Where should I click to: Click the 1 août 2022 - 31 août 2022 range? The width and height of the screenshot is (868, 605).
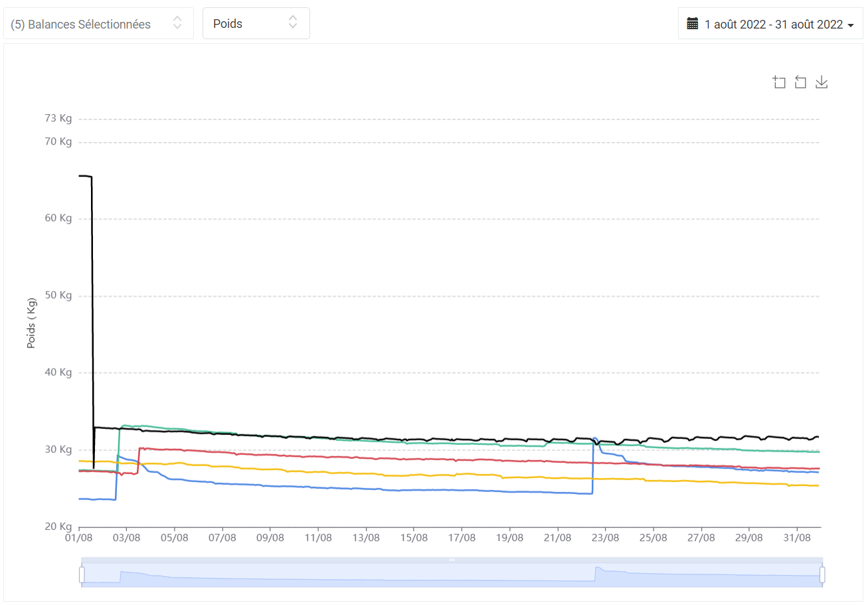(x=774, y=25)
